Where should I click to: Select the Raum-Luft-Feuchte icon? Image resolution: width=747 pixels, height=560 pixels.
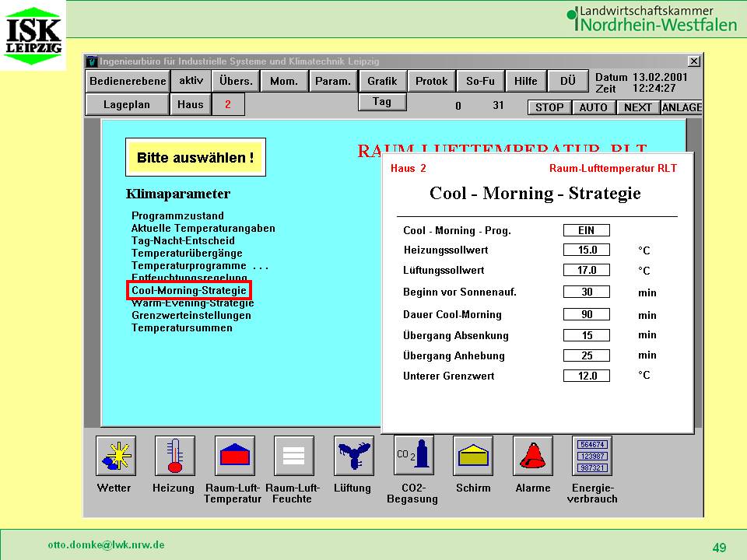[x=293, y=456]
